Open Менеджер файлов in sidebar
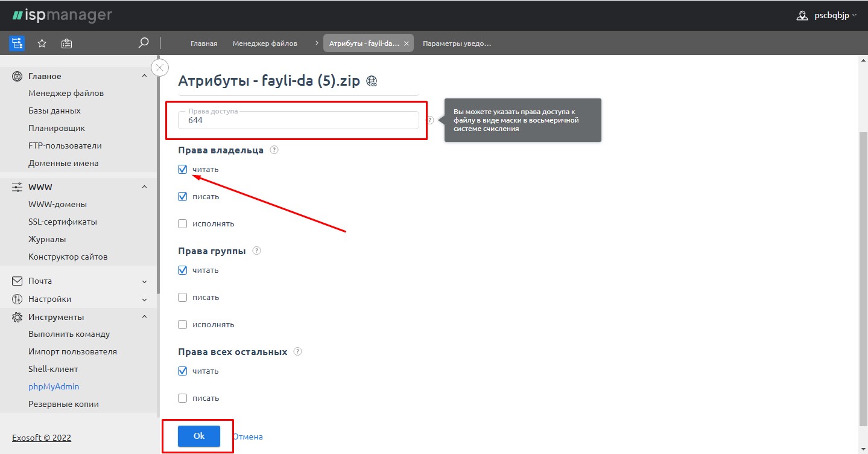 (66, 94)
